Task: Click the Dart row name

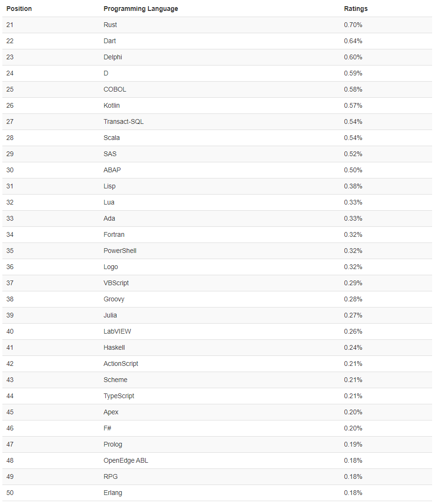Action: [x=110, y=41]
